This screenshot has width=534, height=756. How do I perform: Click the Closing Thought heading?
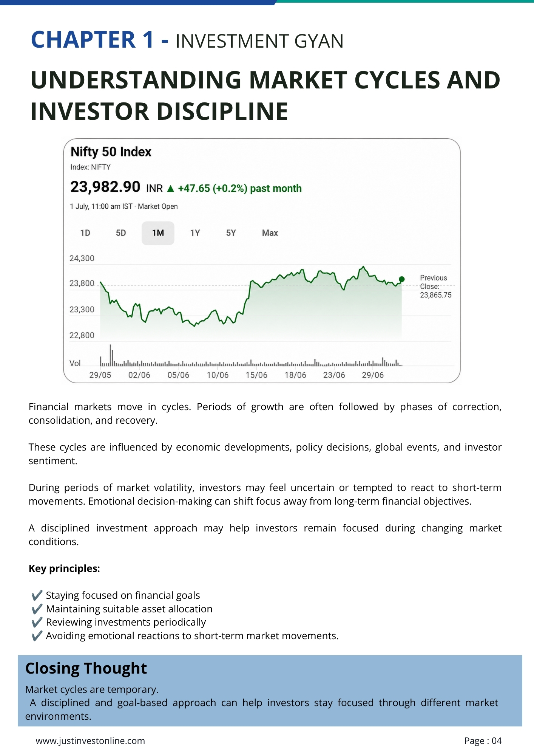tap(86, 668)
